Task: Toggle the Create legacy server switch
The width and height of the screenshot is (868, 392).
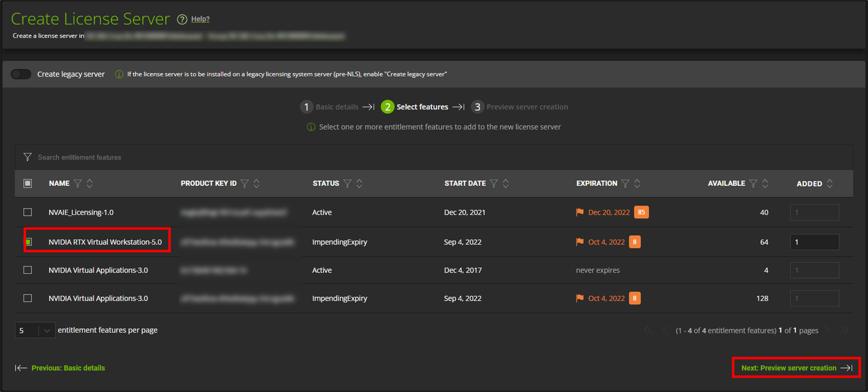Action: pyautogui.click(x=21, y=74)
